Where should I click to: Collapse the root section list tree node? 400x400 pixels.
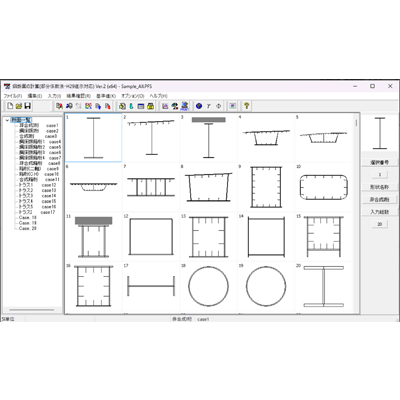(x=7, y=120)
